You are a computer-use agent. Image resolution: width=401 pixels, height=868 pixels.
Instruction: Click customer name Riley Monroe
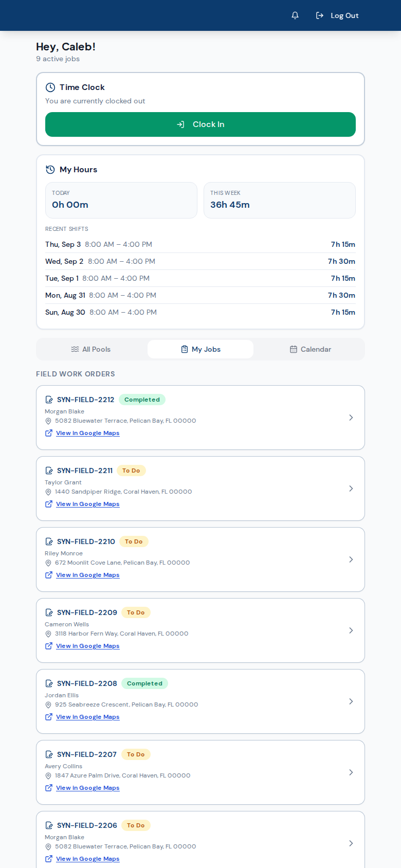[x=64, y=553]
